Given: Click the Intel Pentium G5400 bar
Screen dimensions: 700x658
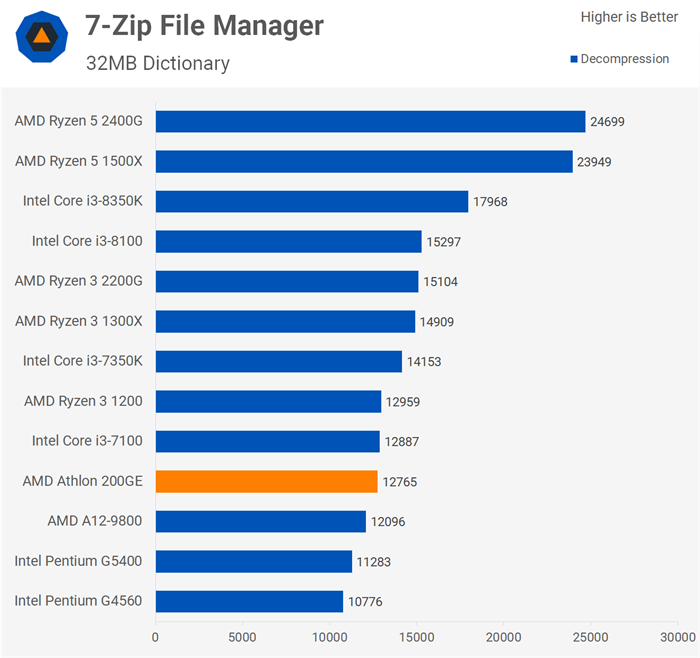Looking at the screenshot, I should (254, 562).
